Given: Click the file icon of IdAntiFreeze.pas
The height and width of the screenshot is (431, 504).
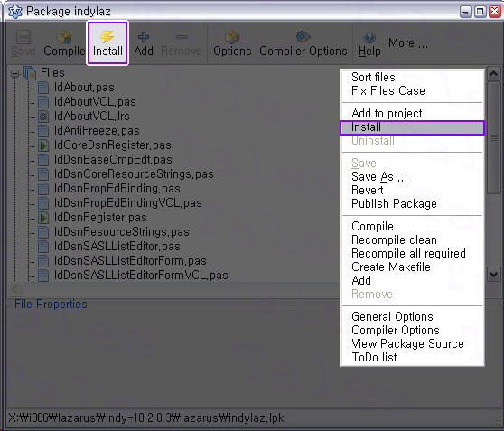Looking at the screenshot, I should pyautogui.click(x=43, y=131).
